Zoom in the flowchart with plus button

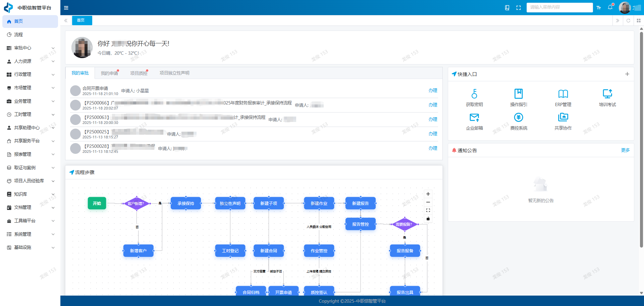tap(428, 194)
